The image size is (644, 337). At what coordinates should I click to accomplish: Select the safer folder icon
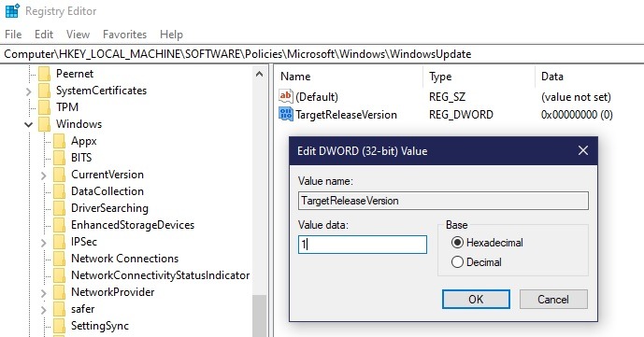(x=59, y=309)
